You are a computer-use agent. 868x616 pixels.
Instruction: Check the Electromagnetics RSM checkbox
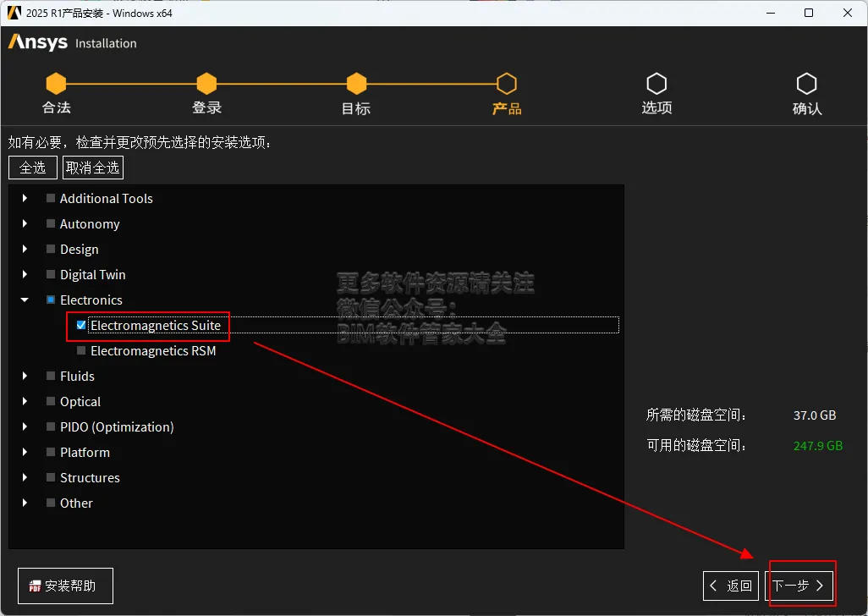[x=81, y=350]
